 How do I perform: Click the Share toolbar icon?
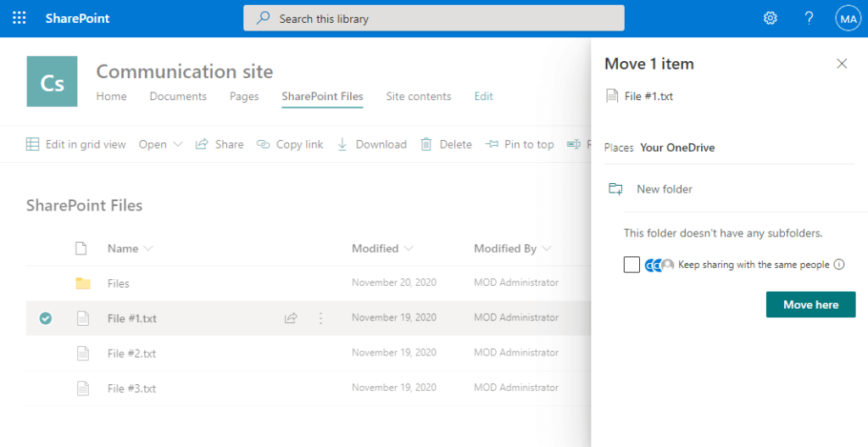click(x=202, y=144)
